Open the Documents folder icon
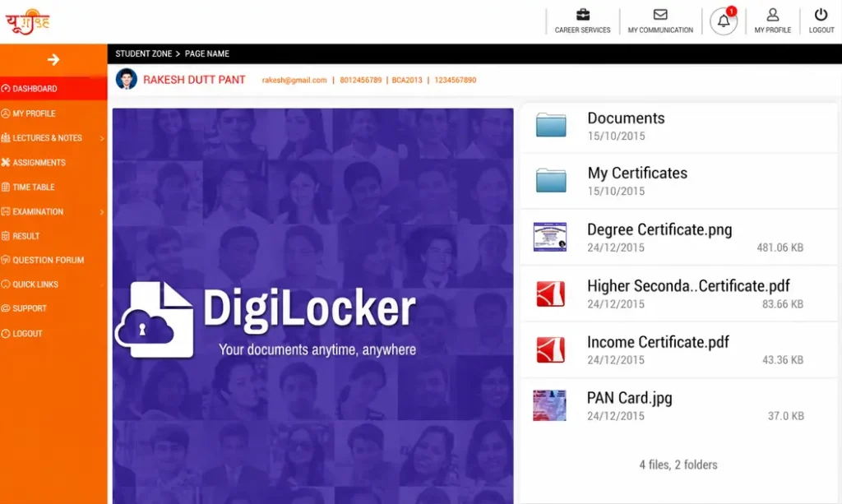842x504 pixels. coord(551,124)
